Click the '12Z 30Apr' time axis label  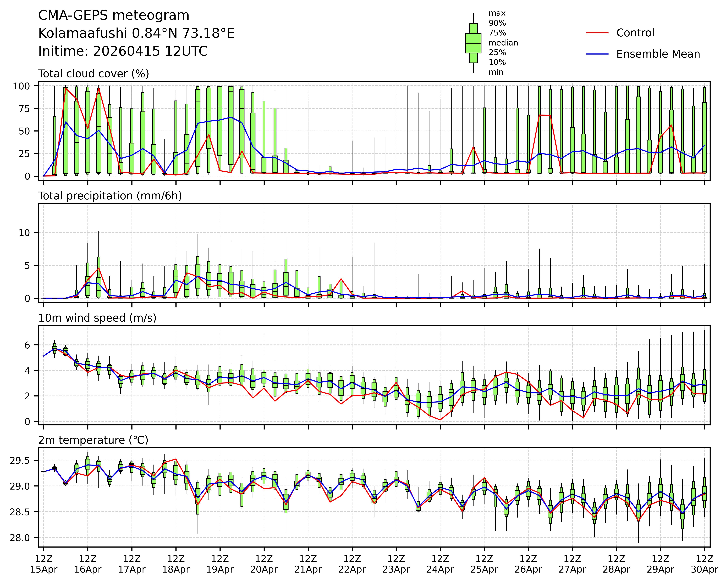(x=704, y=564)
